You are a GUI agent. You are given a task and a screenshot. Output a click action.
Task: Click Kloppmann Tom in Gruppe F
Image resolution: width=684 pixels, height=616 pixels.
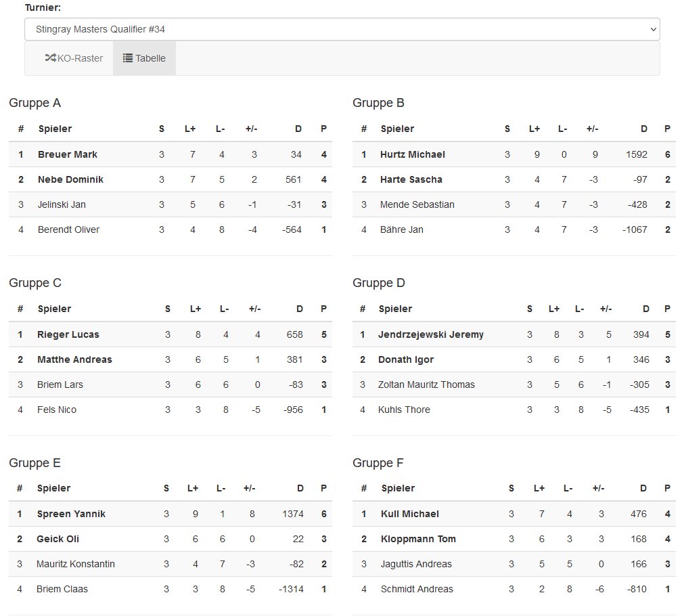(x=418, y=539)
